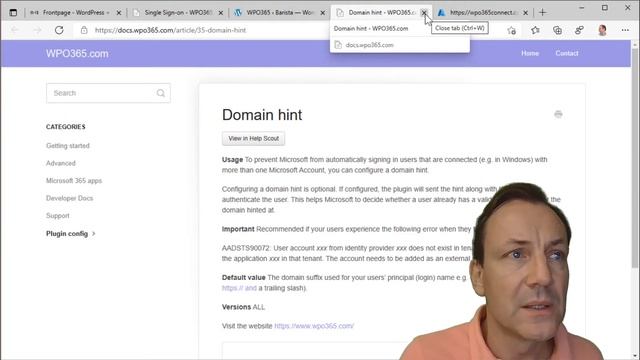Open Settings and more menu
This screenshot has height=360, width=640.
pyautogui.click(x=625, y=30)
